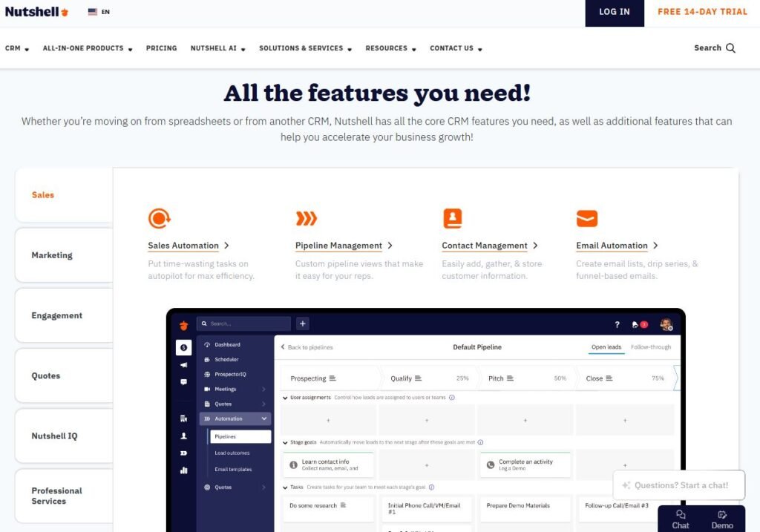
Task: Open the Solutions & Services menu
Action: pyautogui.click(x=304, y=48)
